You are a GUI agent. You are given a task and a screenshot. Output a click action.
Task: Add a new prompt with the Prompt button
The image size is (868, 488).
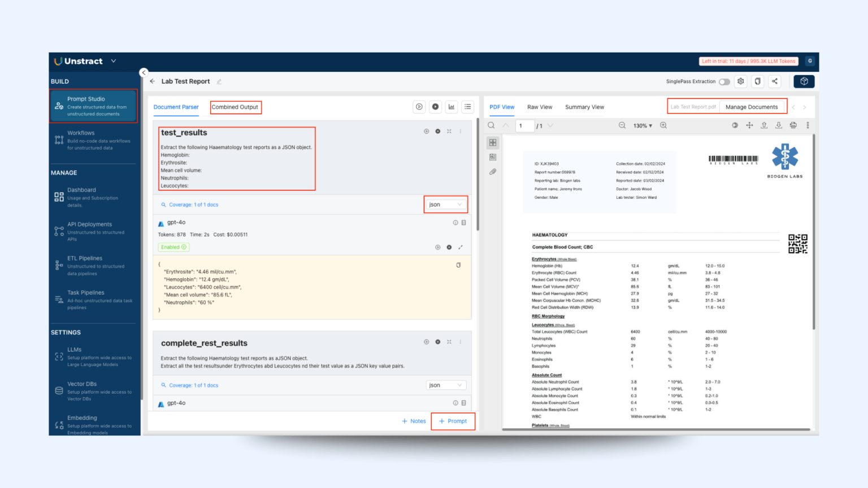pos(453,421)
